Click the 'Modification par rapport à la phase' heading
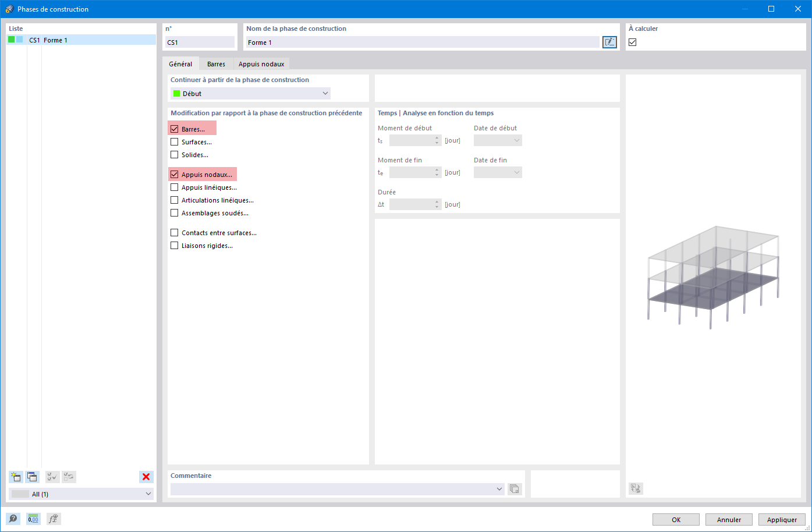This screenshot has height=532, width=812. click(x=266, y=113)
